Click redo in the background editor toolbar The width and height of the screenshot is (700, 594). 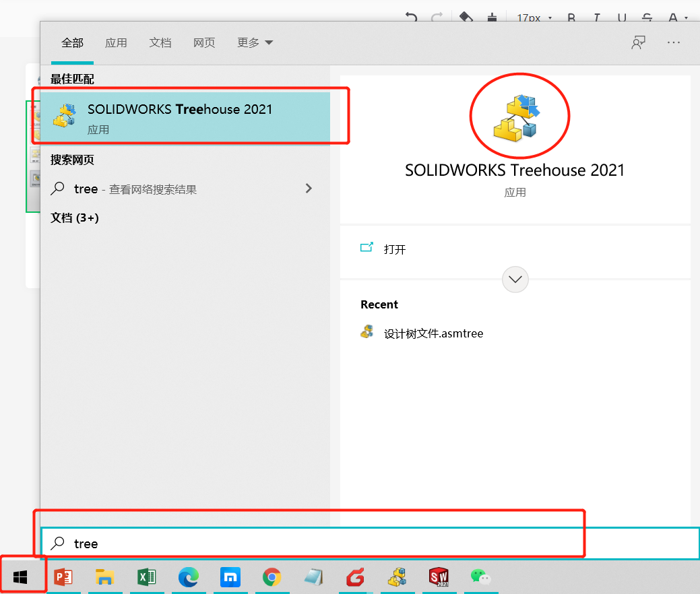pos(437,18)
